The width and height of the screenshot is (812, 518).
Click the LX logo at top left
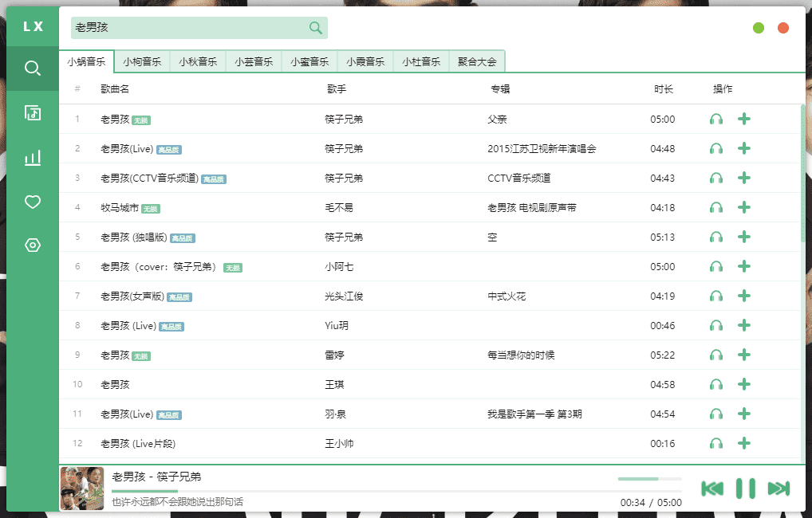[x=32, y=26]
